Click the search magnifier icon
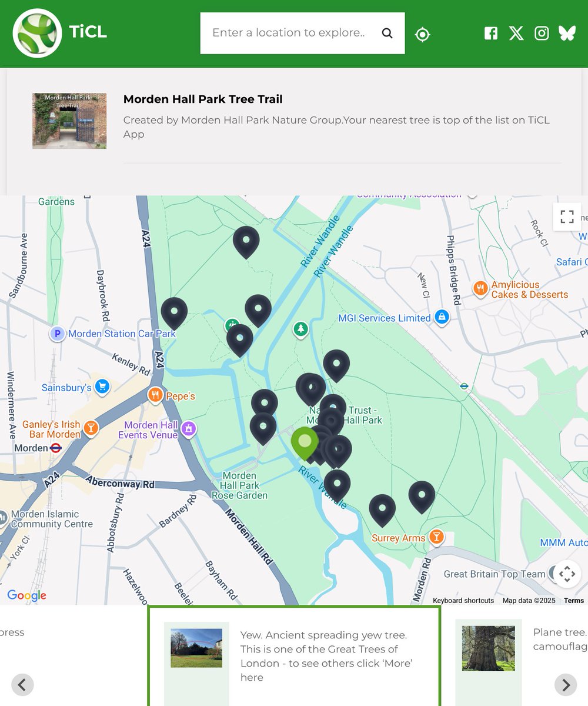Screen dimensions: 588x706 click(387, 33)
